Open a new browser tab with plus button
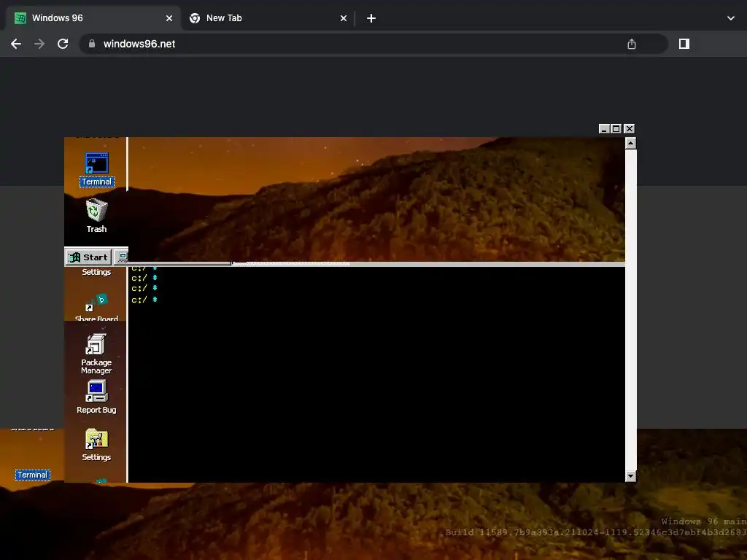747x560 pixels. click(371, 18)
